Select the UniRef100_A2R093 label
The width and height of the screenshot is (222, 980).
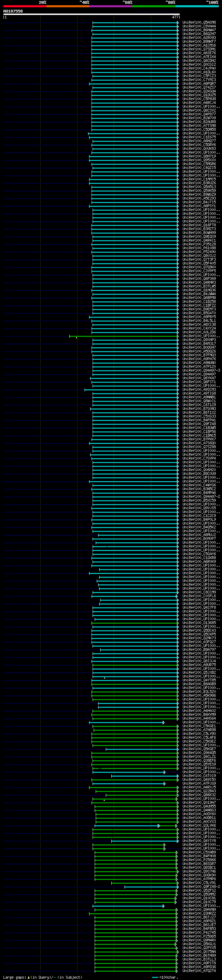199,38
